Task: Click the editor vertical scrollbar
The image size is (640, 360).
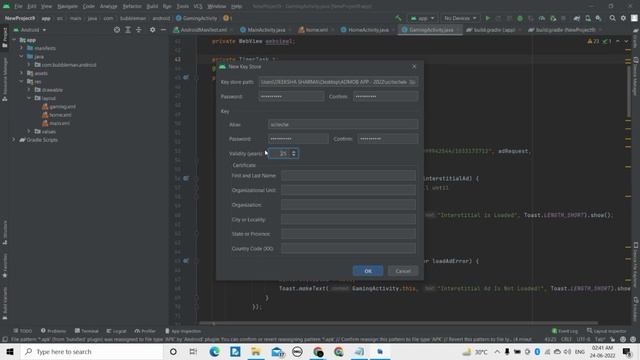Action: click(x=628, y=92)
